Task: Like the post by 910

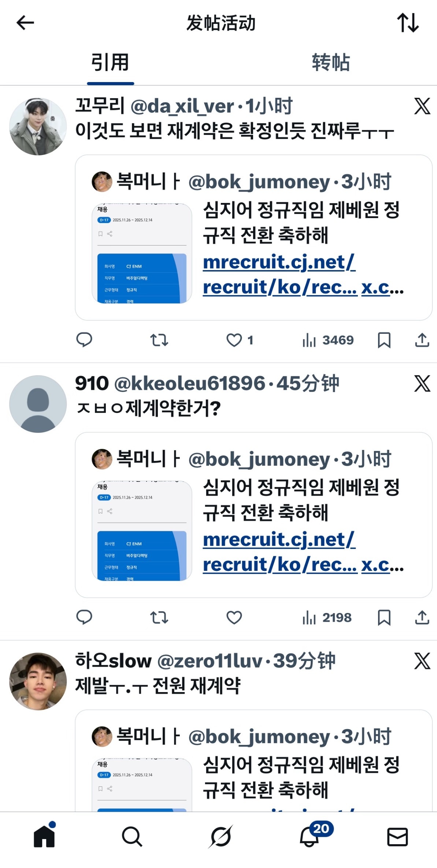Action: (234, 617)
